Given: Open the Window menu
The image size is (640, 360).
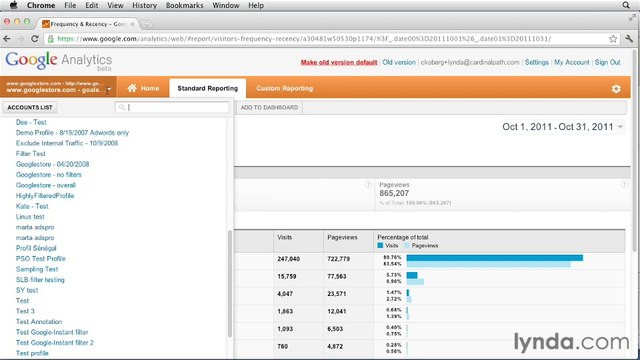Looking at the screenshot, I should coord(226,5).
